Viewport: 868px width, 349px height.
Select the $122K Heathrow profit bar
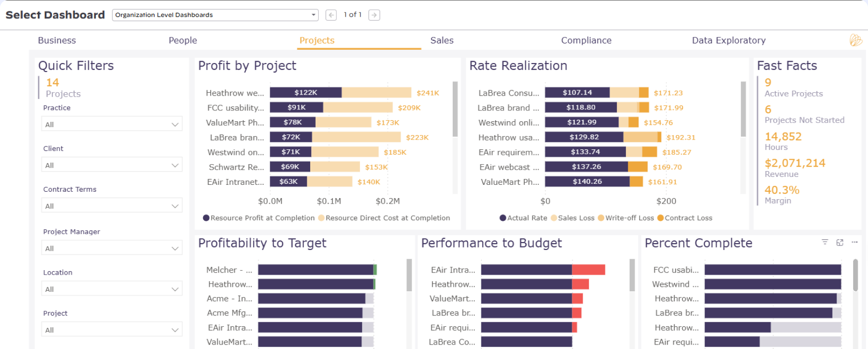[306, 93]
